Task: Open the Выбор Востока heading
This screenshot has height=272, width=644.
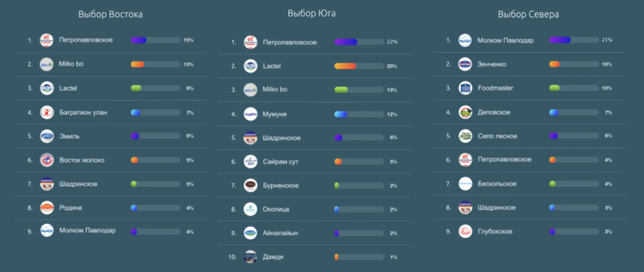Action: pos(110,14)
